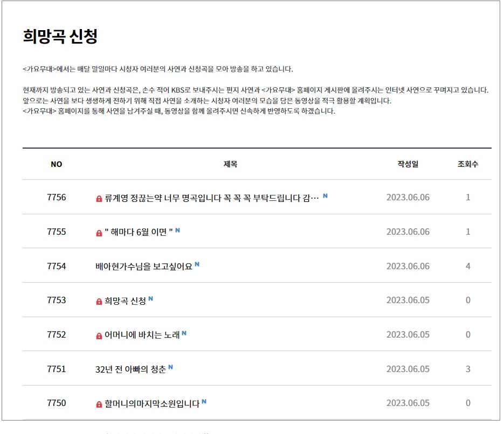
Task: Open the locked post 희망곡 신청 numbered 7753
Action: (x=124, y=300)
